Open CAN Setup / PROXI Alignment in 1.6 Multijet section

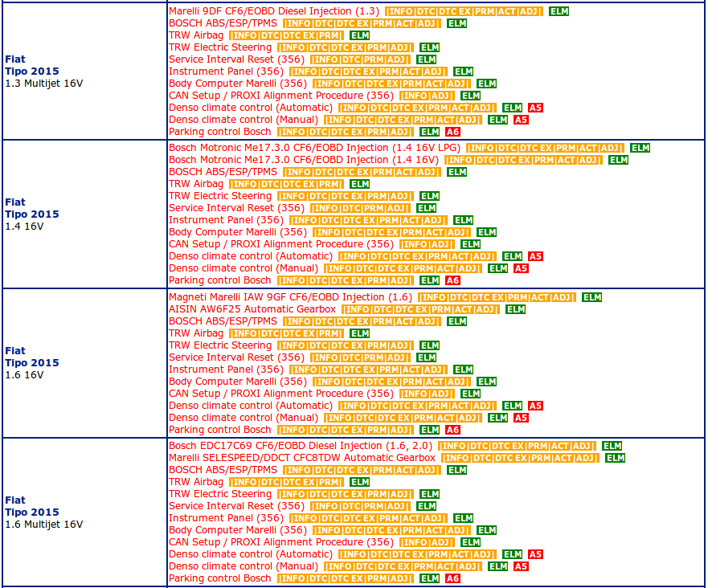(280, 542)
